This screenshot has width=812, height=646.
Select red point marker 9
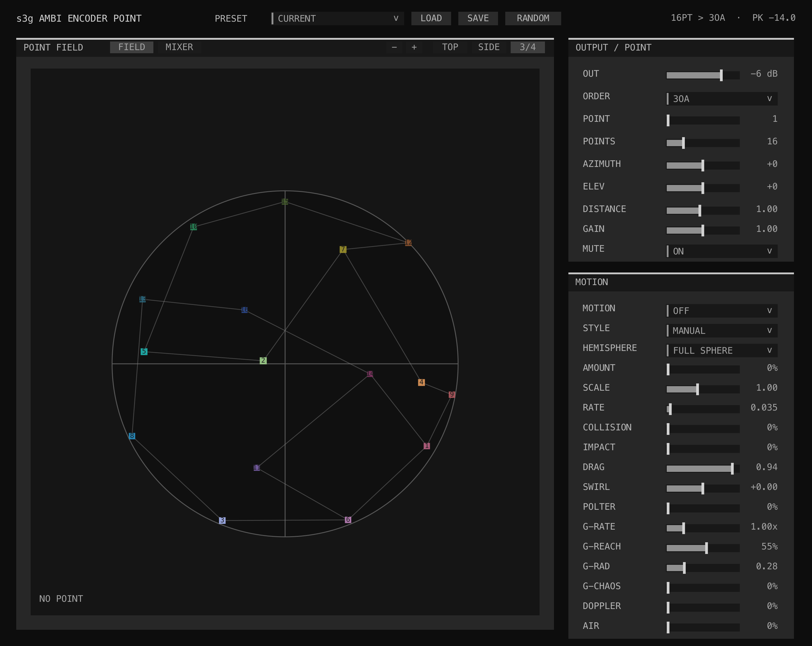pos(452,394)
